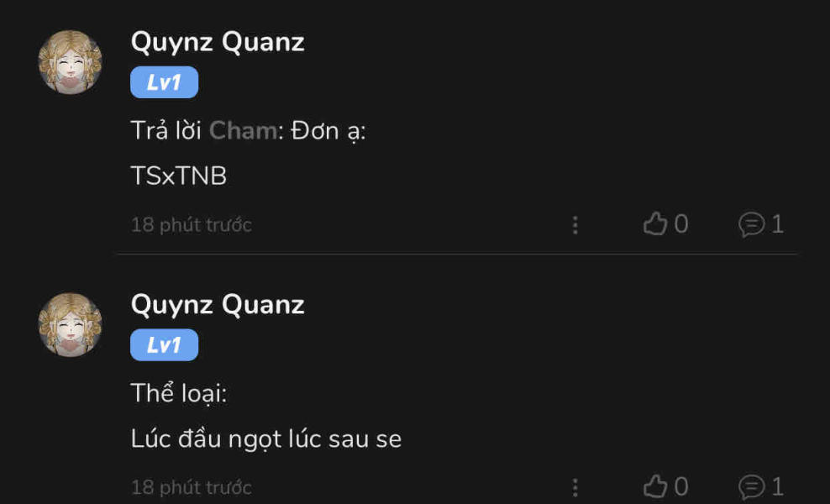Open replies bubble on Thể loại comment
This screenshot has height=504, width=830.
(x=752, y=487)
